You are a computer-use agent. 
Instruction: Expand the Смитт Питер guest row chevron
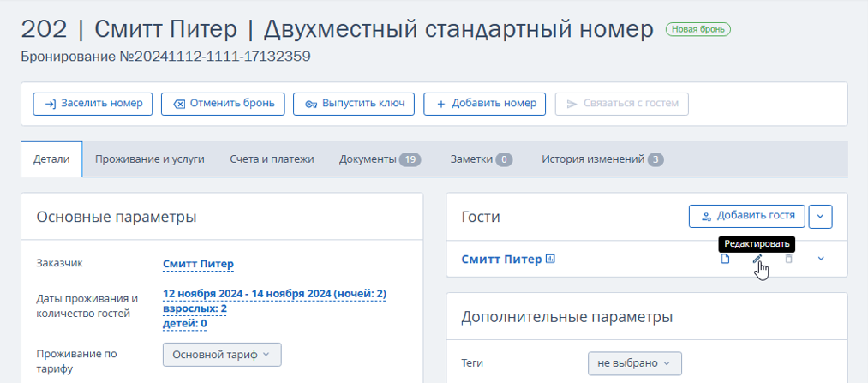click(x=821, y=260)
